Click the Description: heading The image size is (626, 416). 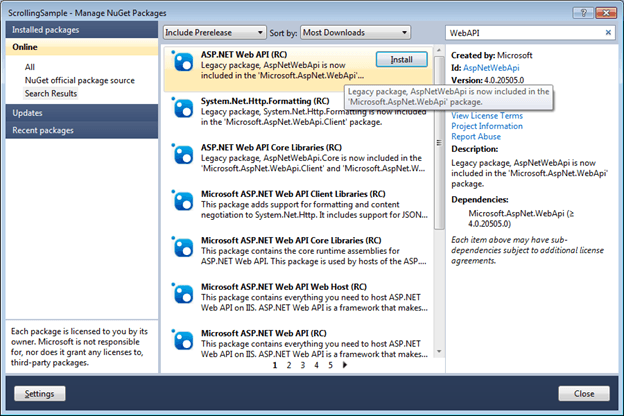(475, 149)
